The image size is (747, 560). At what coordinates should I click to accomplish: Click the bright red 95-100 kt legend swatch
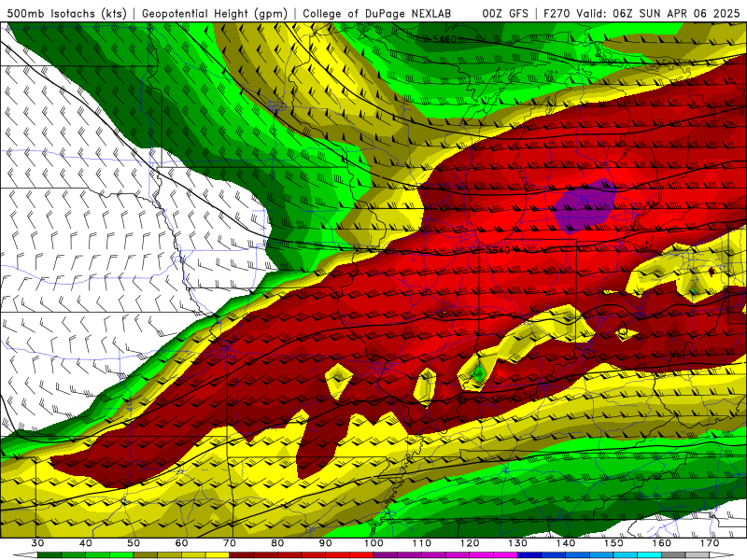click(361, 555)
